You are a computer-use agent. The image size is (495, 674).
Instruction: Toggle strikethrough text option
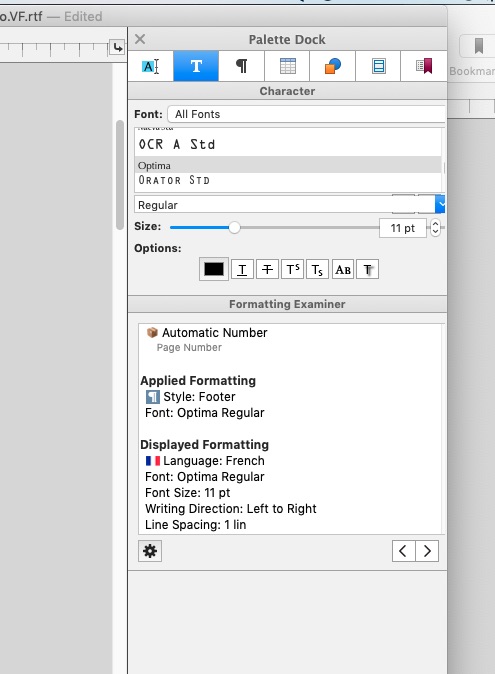click(267, 270)
